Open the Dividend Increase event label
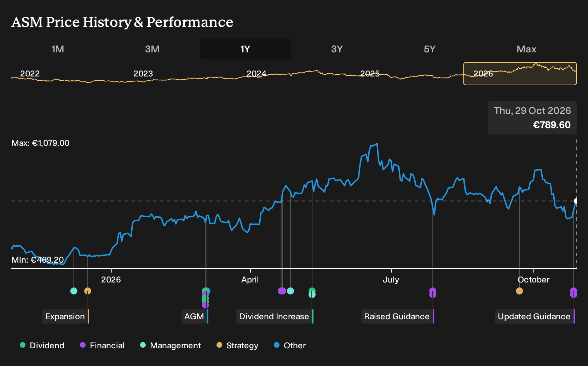This screenshot has width=588, height=366. (275, 316)
